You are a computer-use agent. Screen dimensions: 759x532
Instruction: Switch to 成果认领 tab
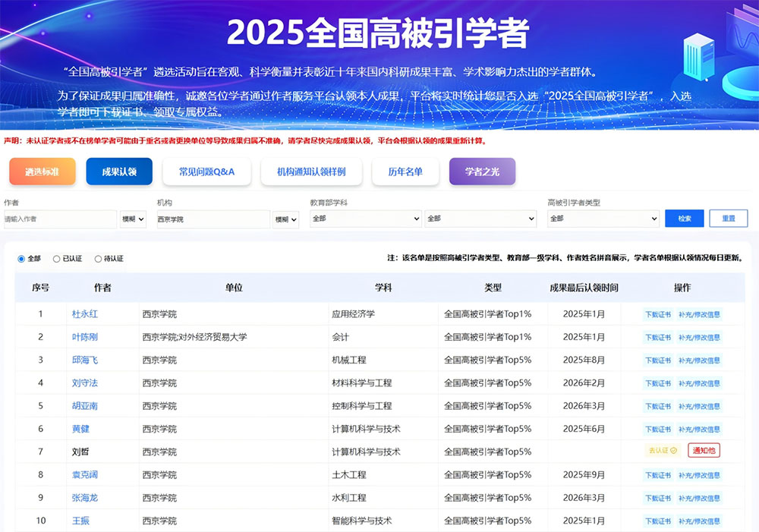click(x=119, y=172)
